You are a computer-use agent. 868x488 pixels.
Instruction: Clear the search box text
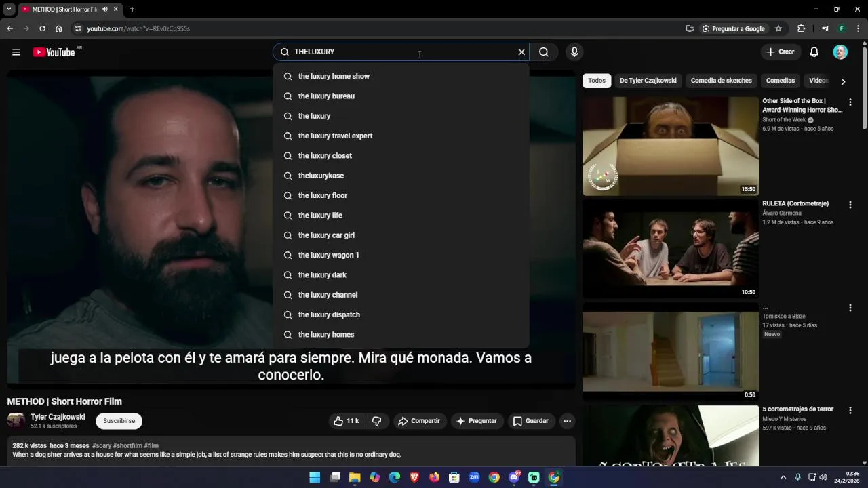[521, 52]
